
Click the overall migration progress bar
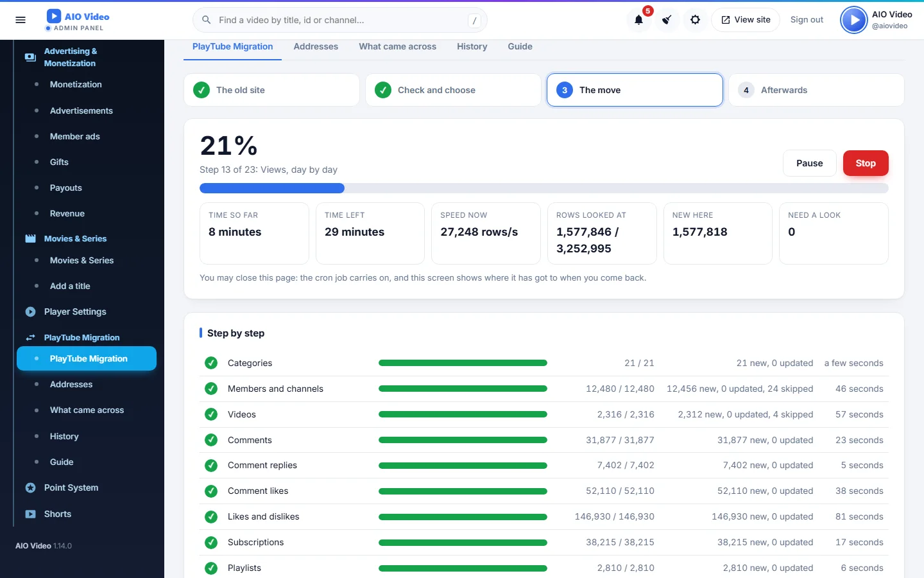coord(544,188)
